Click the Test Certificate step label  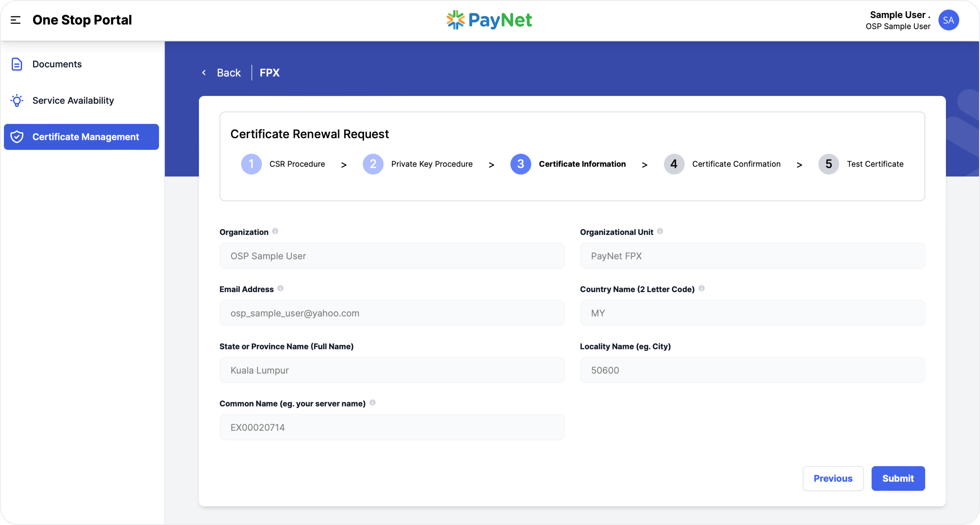[875, 164]
